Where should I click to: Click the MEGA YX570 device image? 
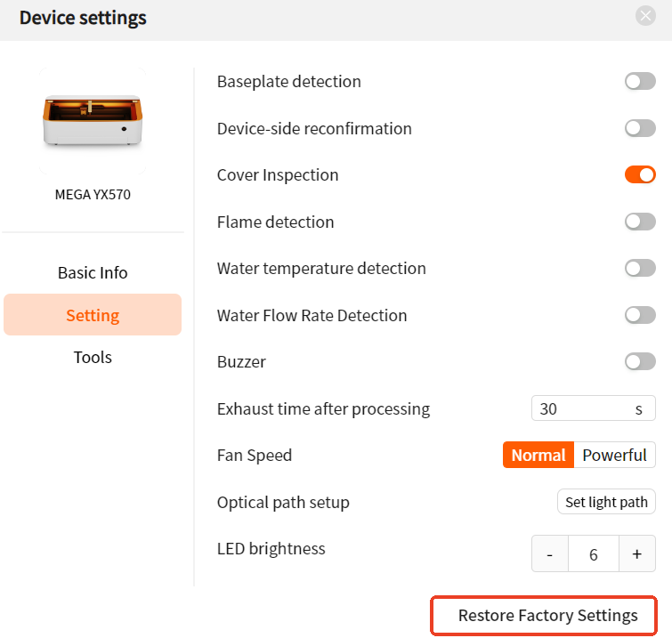[93, 121]
